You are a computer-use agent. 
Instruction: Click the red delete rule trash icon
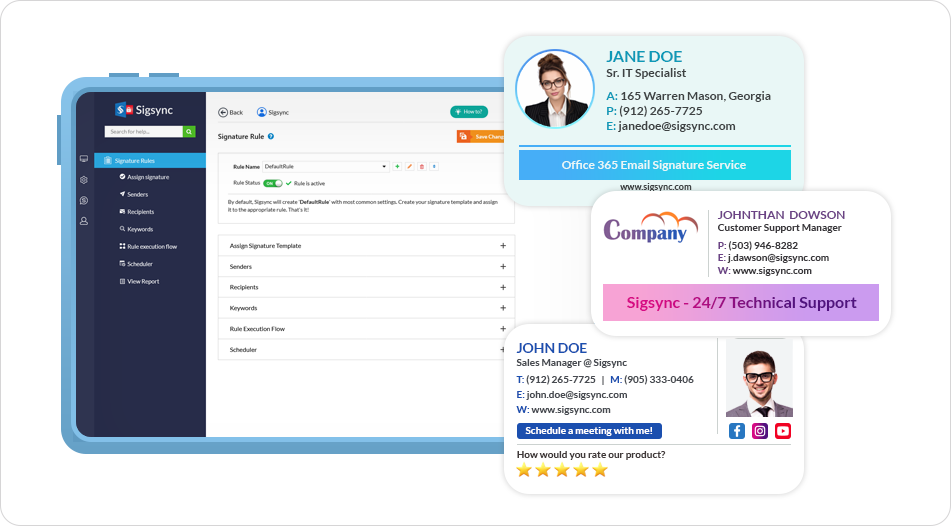(421, 166)
